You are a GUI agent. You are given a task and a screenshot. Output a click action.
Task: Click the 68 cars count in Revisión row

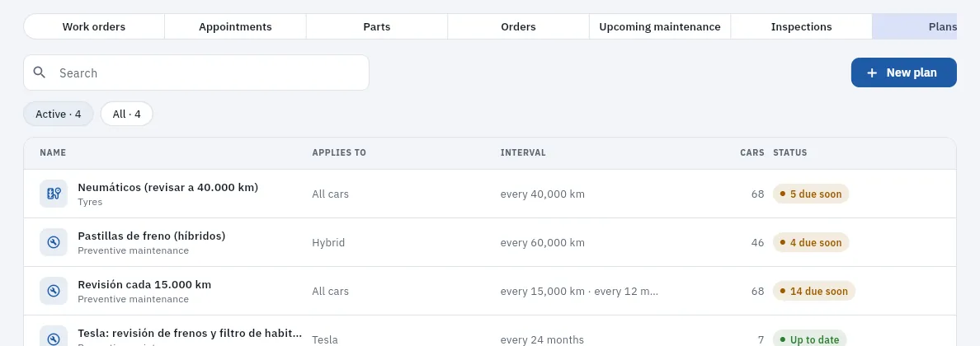click(757, 292)
